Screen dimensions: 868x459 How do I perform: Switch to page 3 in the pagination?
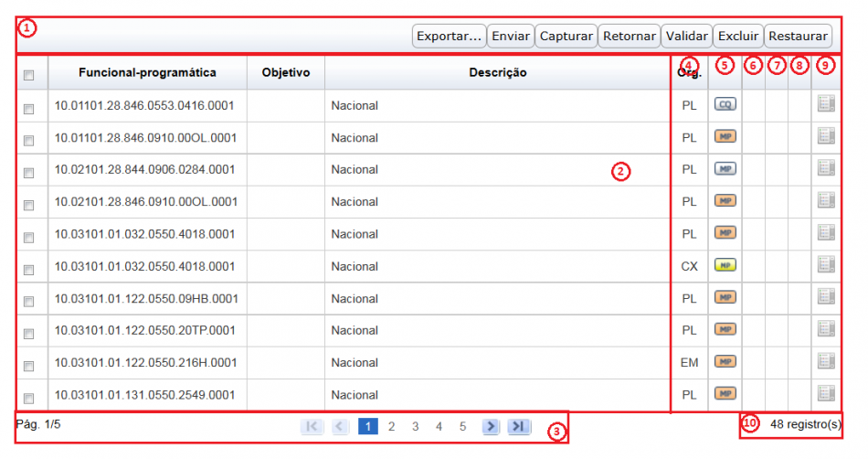[x=415, y=426]
